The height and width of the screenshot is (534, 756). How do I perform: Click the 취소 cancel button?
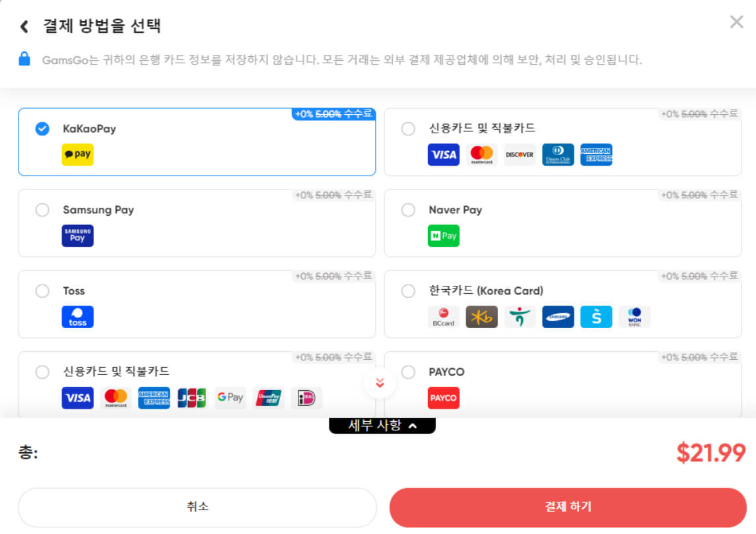197,507
